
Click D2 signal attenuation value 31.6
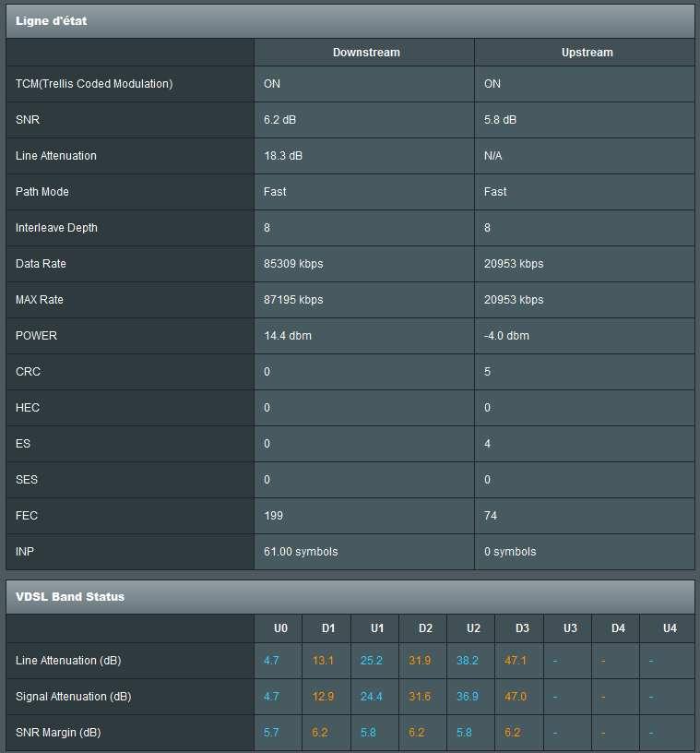tap(420, 697)
